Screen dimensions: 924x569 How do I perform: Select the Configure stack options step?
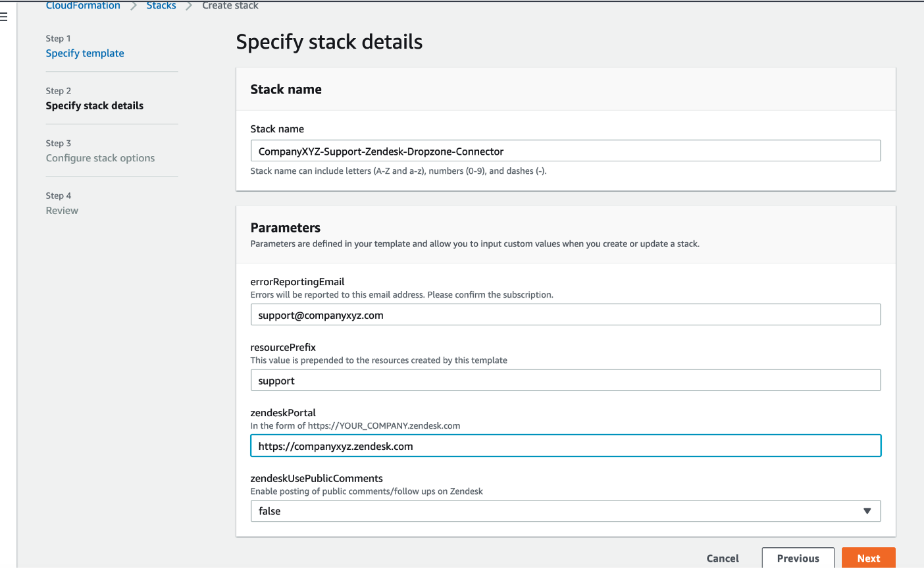point(100,158)
